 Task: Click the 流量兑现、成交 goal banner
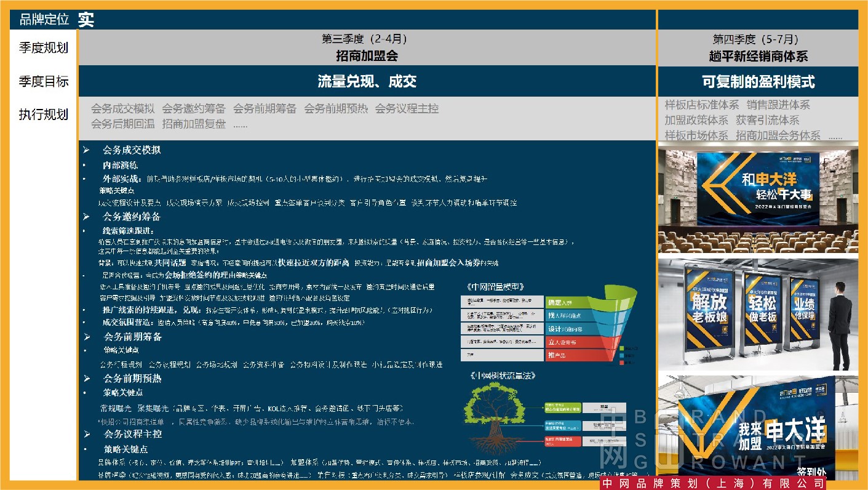tap(367, 81)
